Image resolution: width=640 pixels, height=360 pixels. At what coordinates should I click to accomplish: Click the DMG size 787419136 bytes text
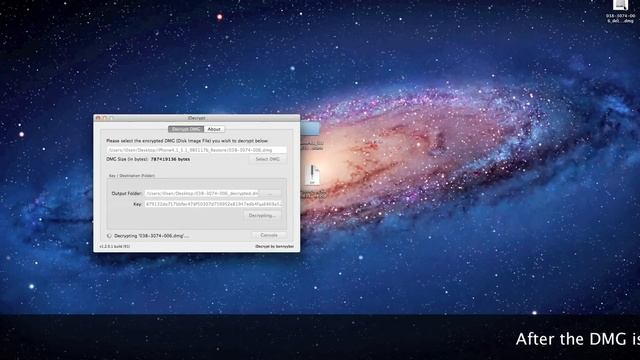point(170,159)
